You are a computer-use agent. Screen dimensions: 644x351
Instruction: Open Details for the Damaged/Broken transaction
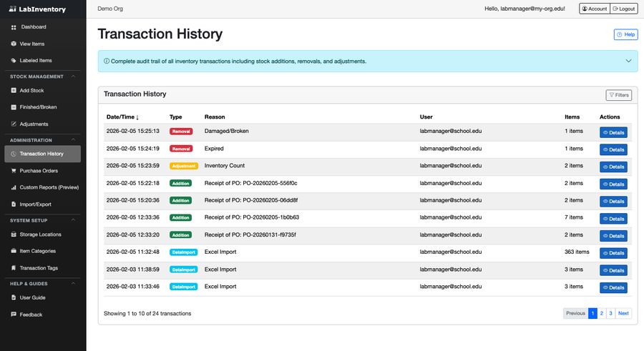[613, 132]
